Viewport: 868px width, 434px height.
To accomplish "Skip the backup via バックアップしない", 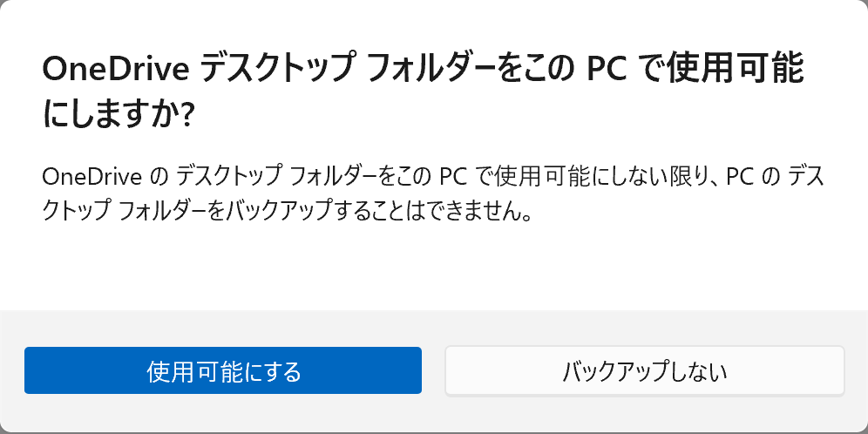I will coord(645,371).
